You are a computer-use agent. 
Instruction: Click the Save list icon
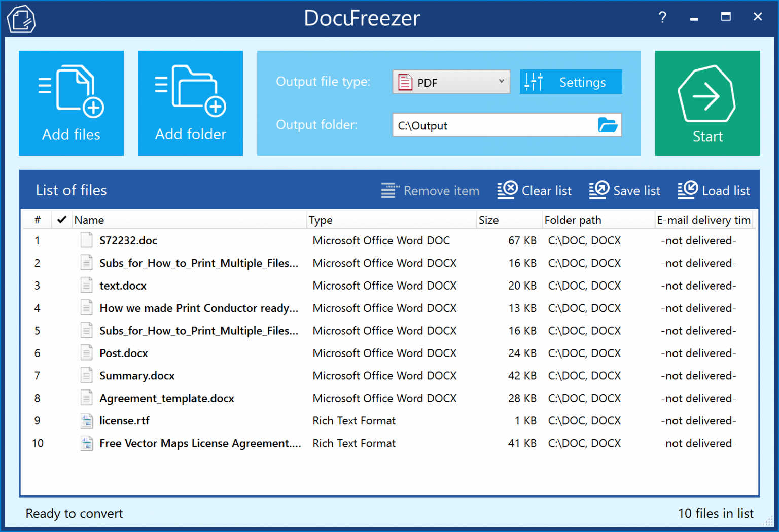[x=599, y=190]
